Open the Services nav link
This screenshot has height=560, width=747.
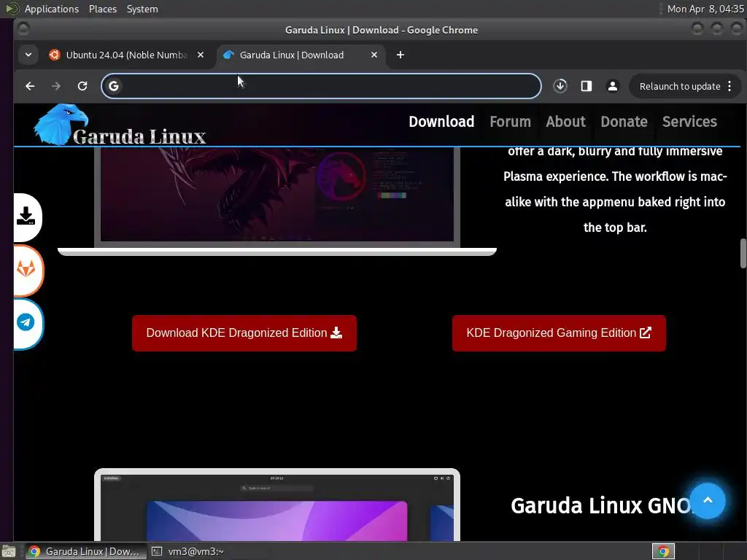pyautogui.click(x=689, y=122)
